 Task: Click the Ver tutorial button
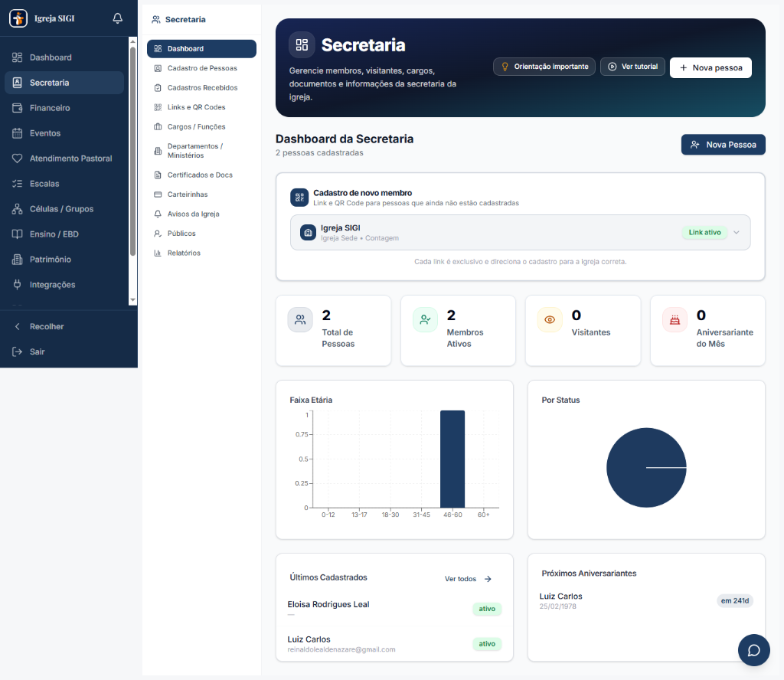632,67
